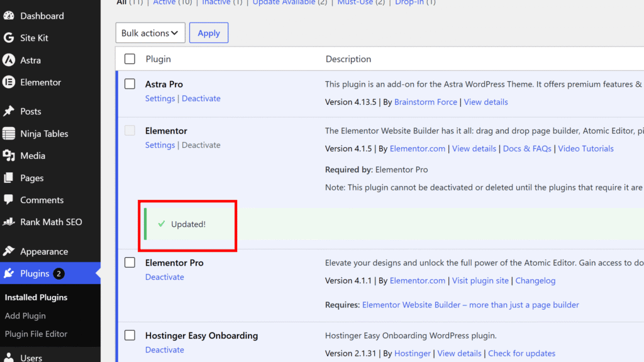The height and width of the screenshot is (362, 644).
Task: Open the Brainstorm Force author link
Action: (x=426, y=102)
